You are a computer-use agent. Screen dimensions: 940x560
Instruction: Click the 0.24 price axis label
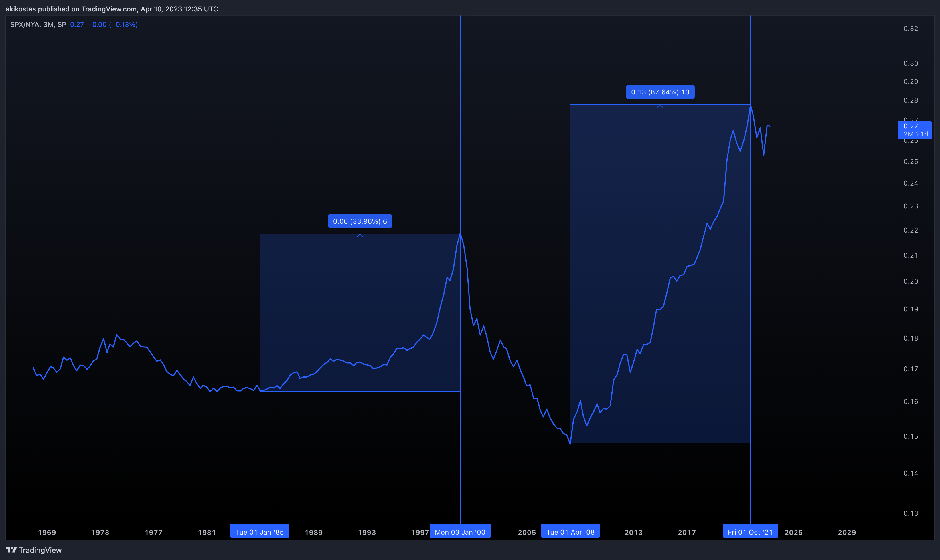[x=911, y=183]
